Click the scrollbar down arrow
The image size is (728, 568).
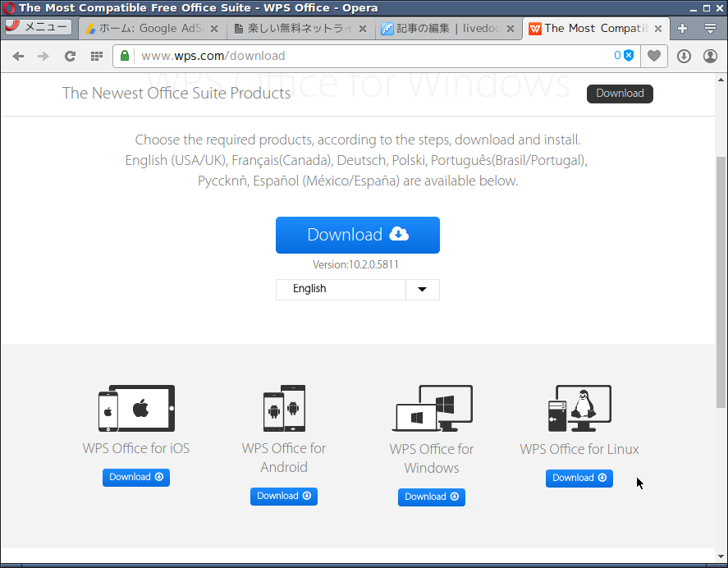[x=721, y=557]
